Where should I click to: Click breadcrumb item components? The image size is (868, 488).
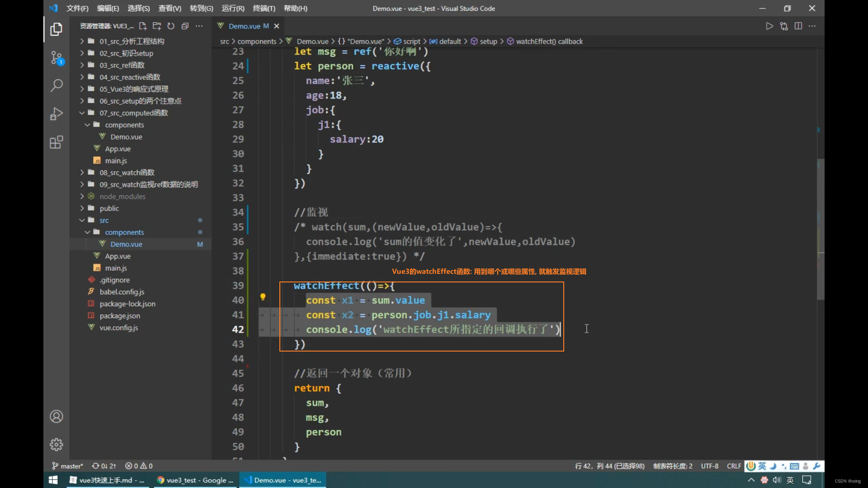point(257,42)
